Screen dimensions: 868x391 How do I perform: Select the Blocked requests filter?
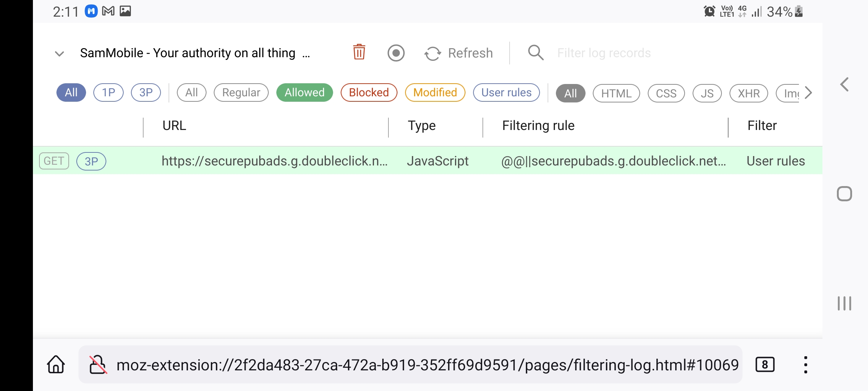(x=369, y=92)
